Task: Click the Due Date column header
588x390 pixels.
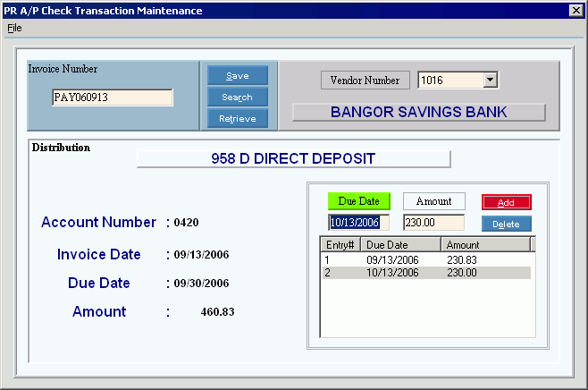Action: (x=400, y=245)
